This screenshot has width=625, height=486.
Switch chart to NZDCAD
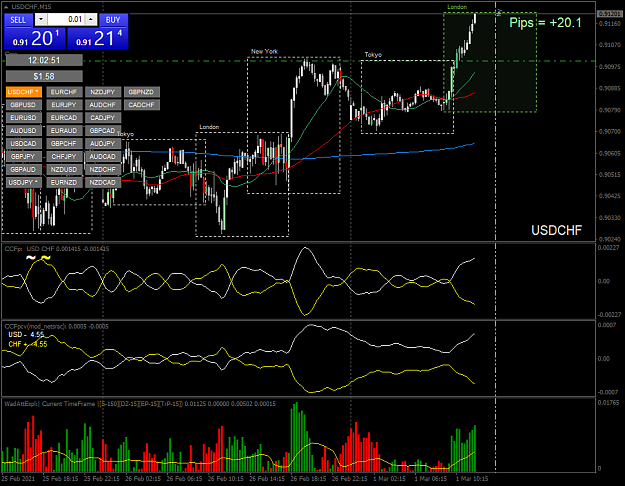[x=103, y=183]
